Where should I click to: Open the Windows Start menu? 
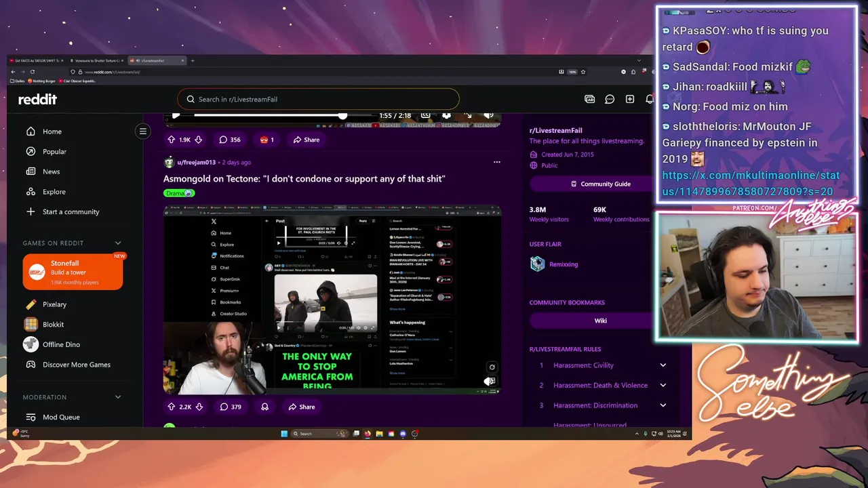coord(284,434)
